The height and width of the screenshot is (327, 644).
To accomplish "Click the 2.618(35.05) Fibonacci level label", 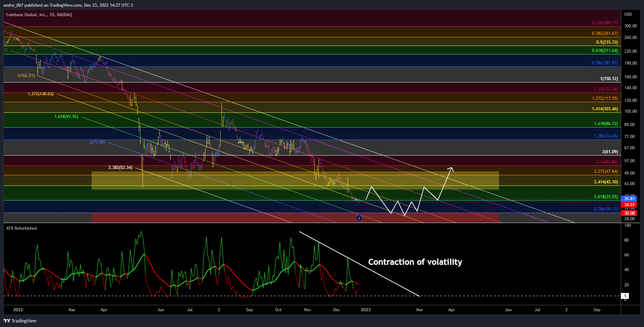I will pyautogui.click(x=606, y=197).
